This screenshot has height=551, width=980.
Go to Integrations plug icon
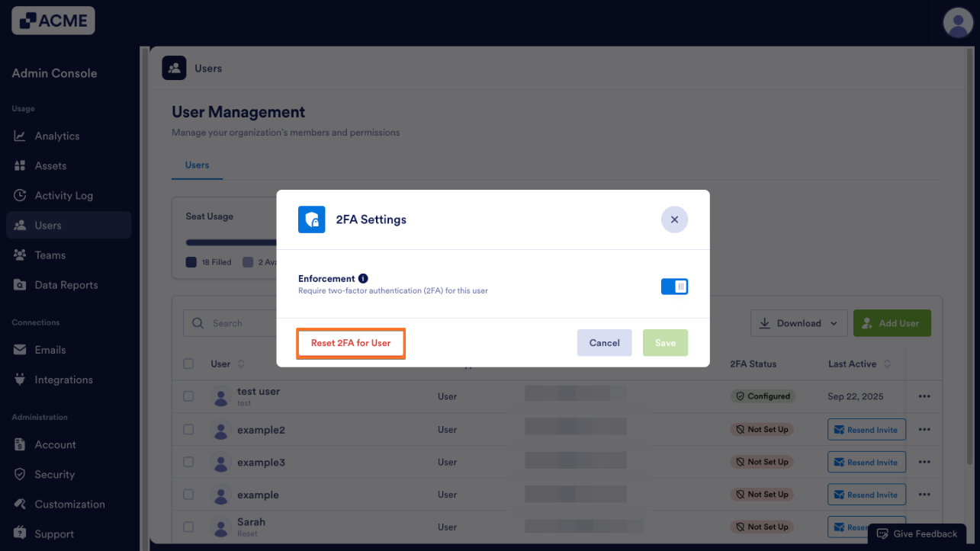(x=20, y=380)
